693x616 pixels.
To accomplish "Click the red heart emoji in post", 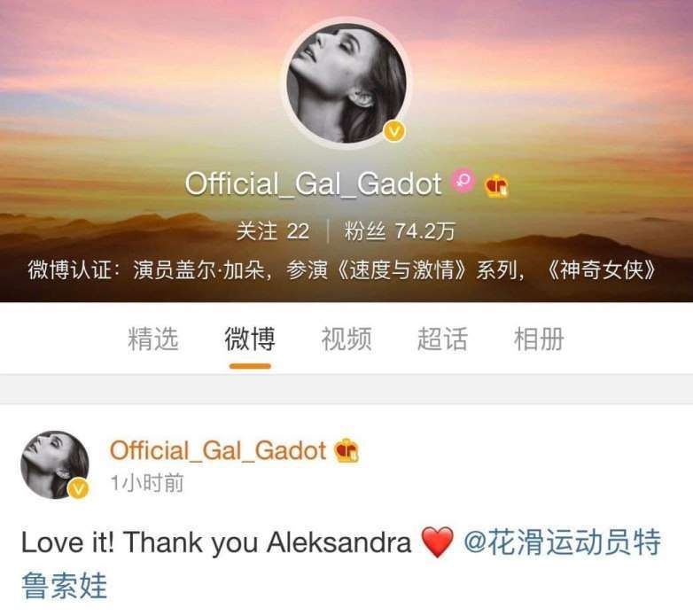I will point(437,542).
